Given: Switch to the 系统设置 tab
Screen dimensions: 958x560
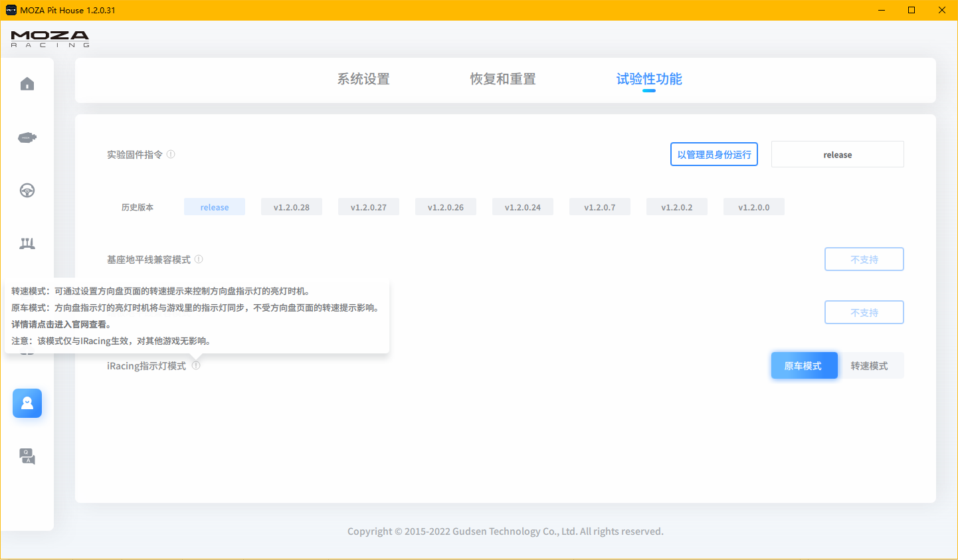Looking at the screenshot, I should [363, 79].
